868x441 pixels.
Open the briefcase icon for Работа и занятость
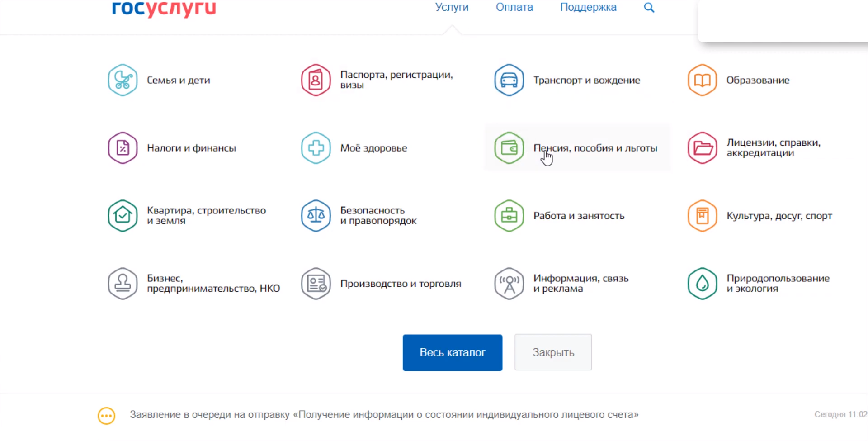click(509, 216)
